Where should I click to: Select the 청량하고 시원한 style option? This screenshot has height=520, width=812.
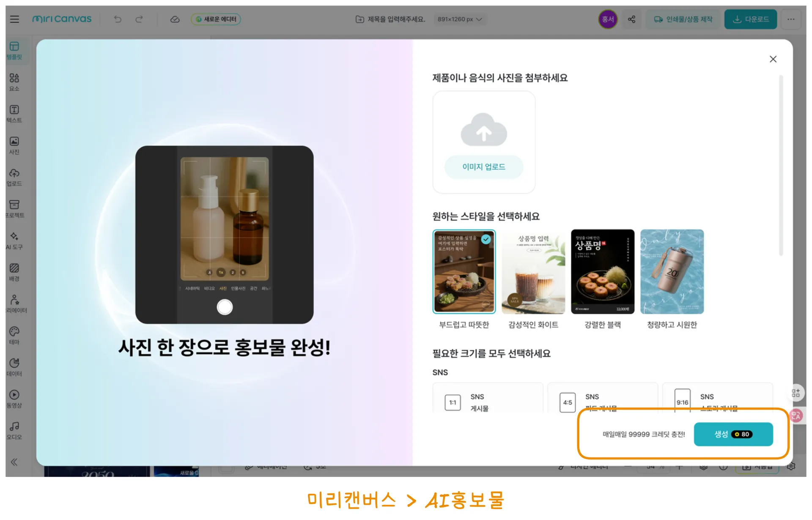click(672, 271)
